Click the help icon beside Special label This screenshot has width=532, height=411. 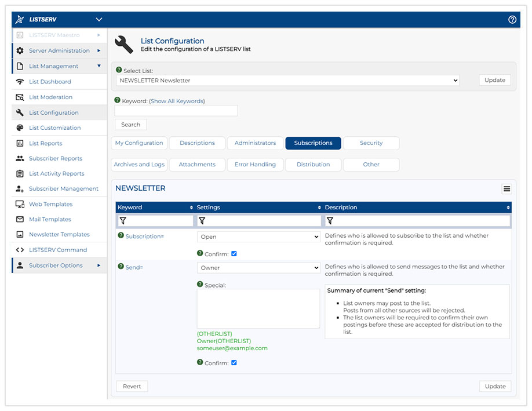tap(200, 284)
